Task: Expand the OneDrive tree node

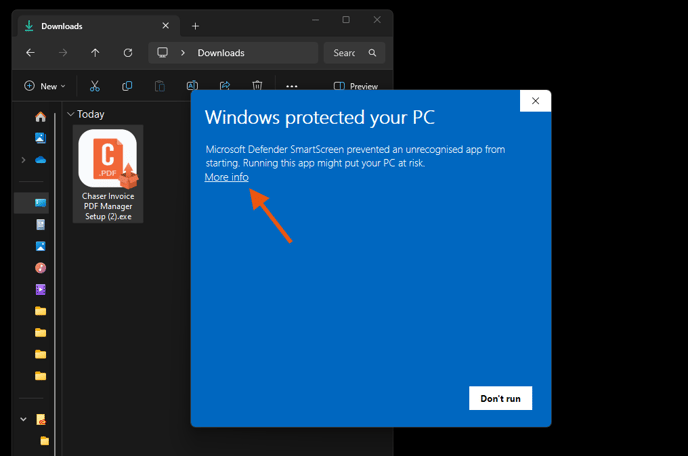Action: [23, 160]
